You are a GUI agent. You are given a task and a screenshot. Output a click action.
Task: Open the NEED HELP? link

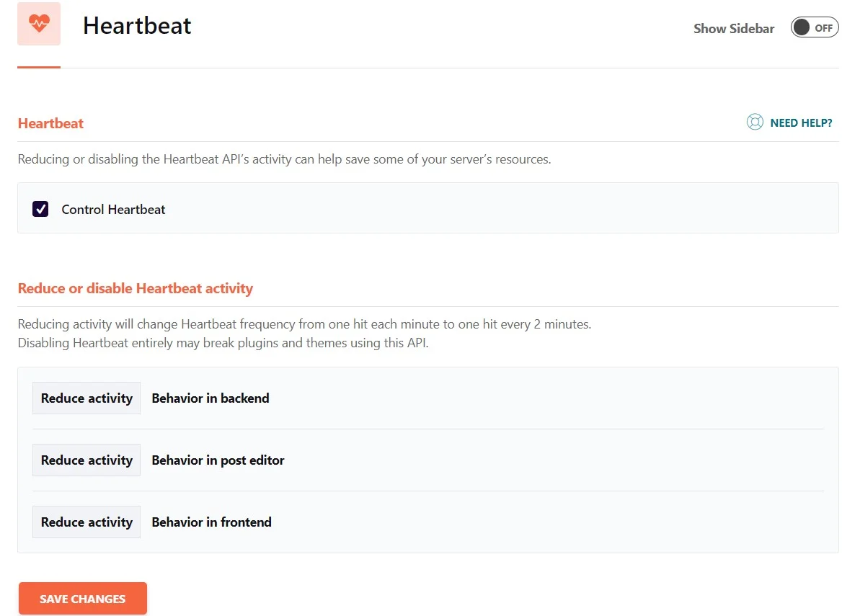[801, 123]
